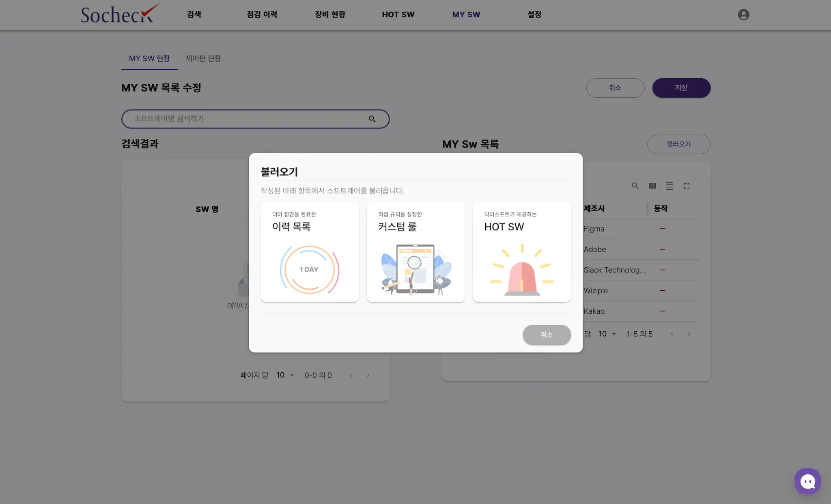Click magnifier icon in software search field
831x504 pixels.
coord(372,119)
